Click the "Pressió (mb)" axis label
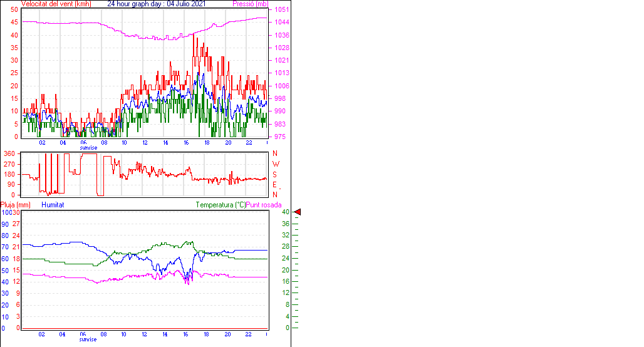Image resolution: width=644 pixels, height=347 pixels. tap(249, 4)
